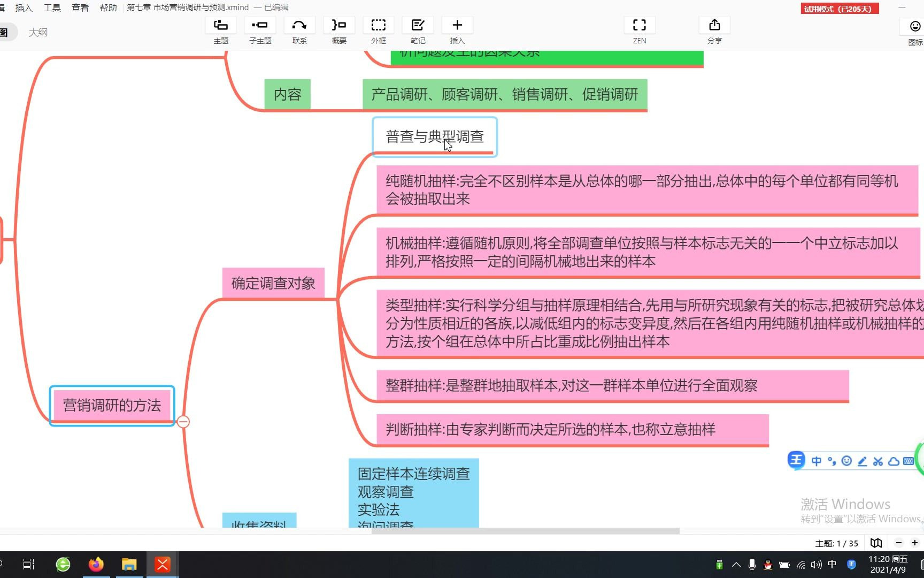The height and width of the screenshot is (578, 924).
Task: Open the 工具 menu
Action: pyautogui.click(x=52, y=7)
